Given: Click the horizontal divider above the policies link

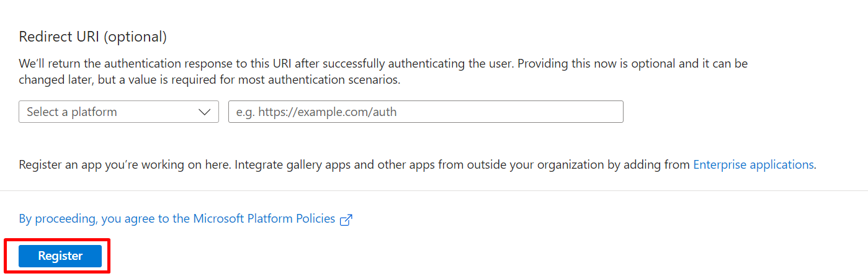Looking at the screenshot, I should pos(434,190).
